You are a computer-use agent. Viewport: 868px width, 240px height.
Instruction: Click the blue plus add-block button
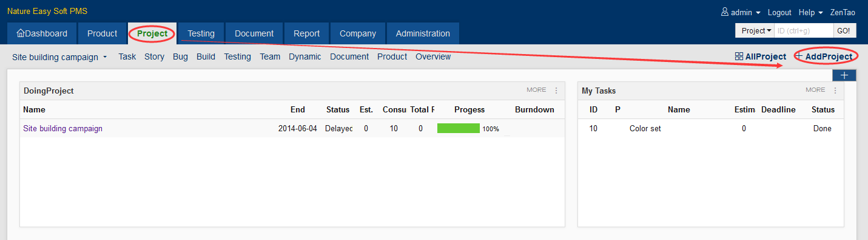(x=844, y=75)
